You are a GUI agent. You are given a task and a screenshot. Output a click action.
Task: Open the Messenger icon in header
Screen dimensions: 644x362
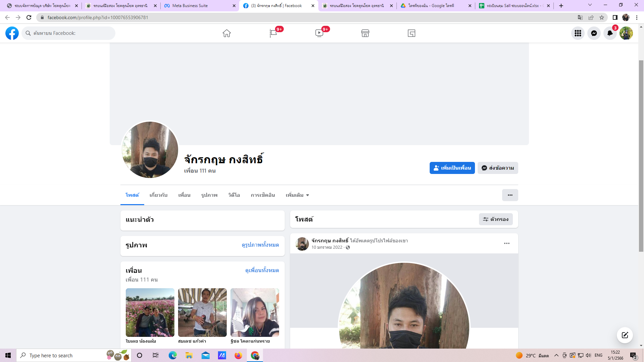click(x=594, y=33)
